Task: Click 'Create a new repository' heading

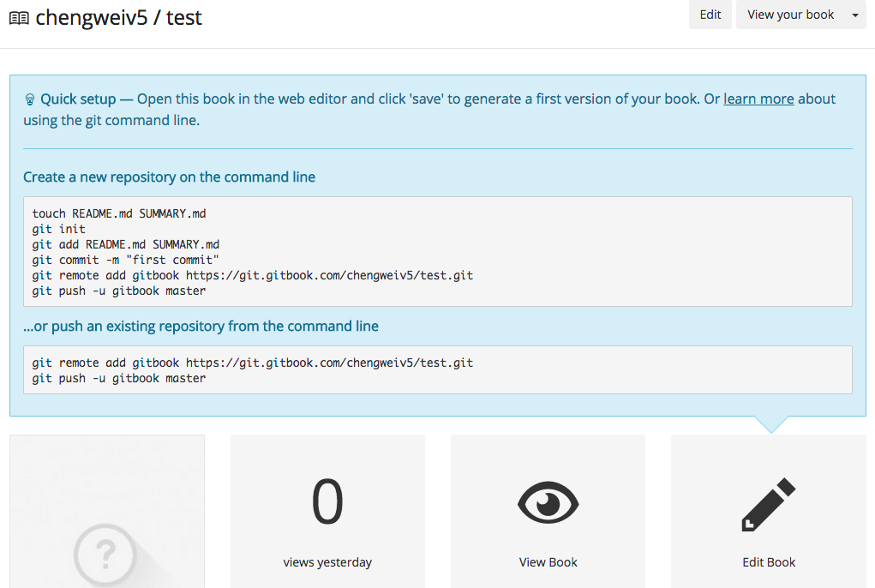Action: [x=169, y=177]
